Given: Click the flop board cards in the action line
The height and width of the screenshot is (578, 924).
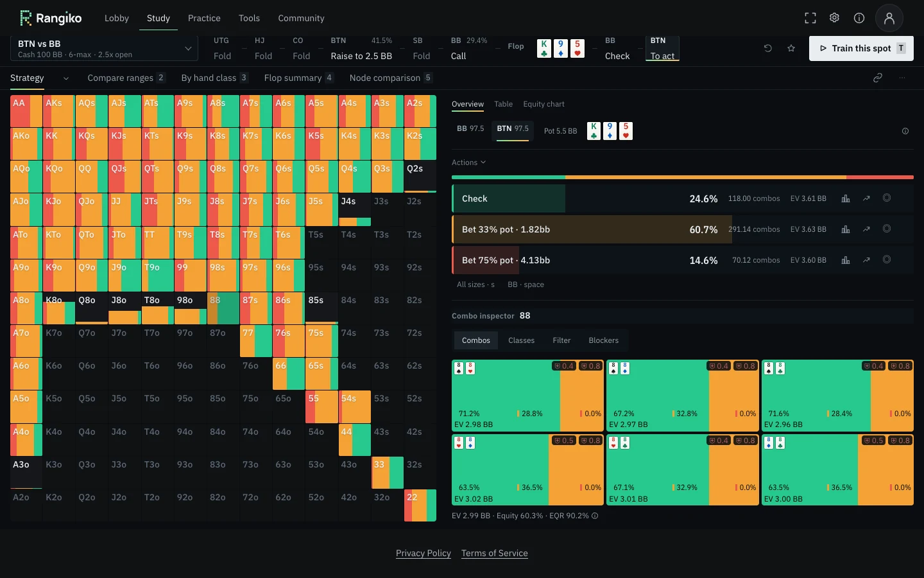Looking at the screenshot, I should click(x=561, y=48).
